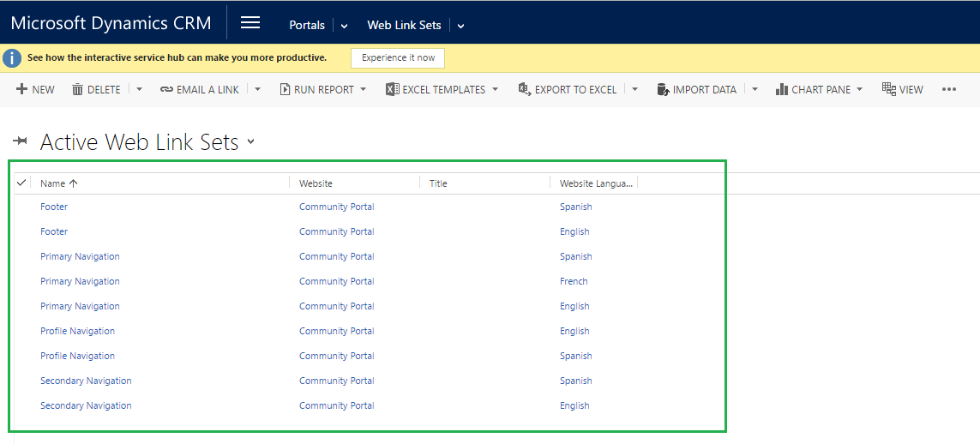This screenshot has width=980, height=444.
Task: Click the Experience it now button
Action: pos(398,57)
